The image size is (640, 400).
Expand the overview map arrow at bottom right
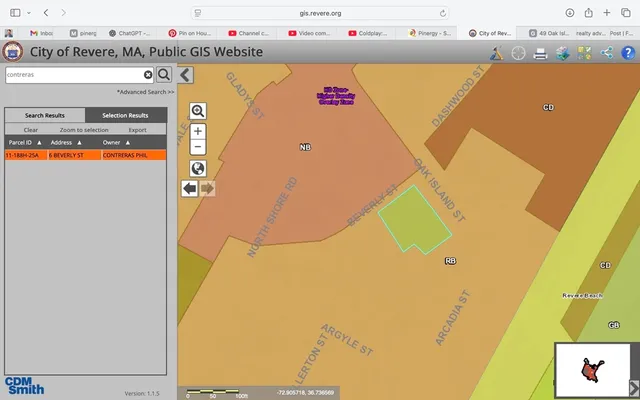[x=633, y=387]
